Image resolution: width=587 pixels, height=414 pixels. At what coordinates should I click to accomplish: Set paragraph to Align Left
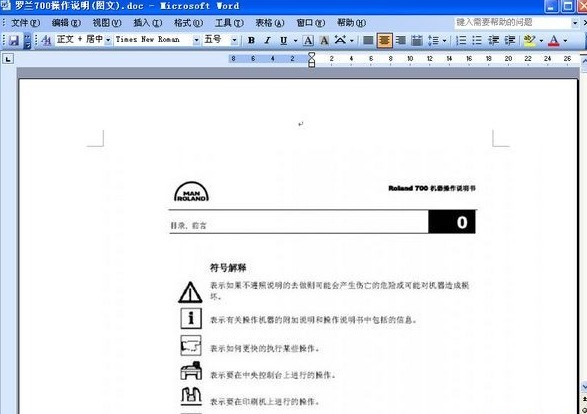(368, 40)
